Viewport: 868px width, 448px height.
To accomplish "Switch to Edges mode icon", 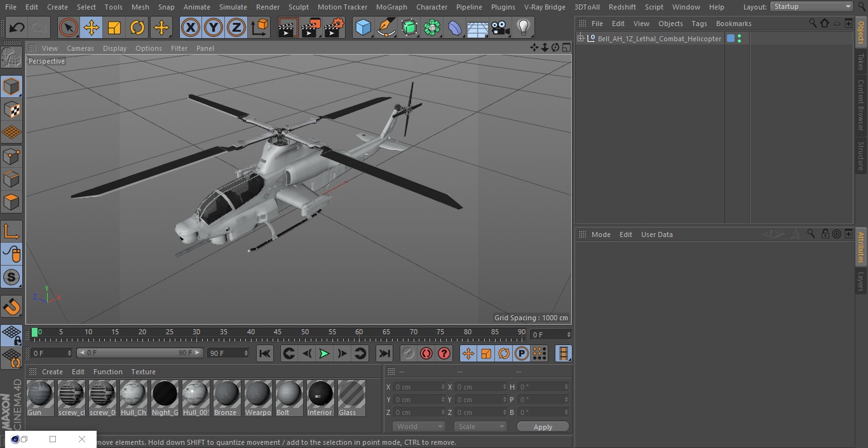I will [x=11, y=179].
